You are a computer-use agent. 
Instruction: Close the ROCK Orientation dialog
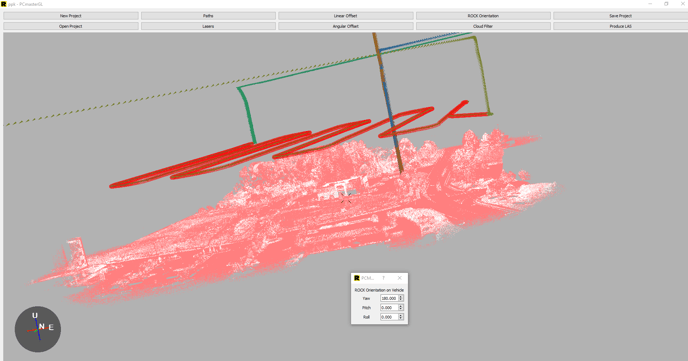pos(399,278)
